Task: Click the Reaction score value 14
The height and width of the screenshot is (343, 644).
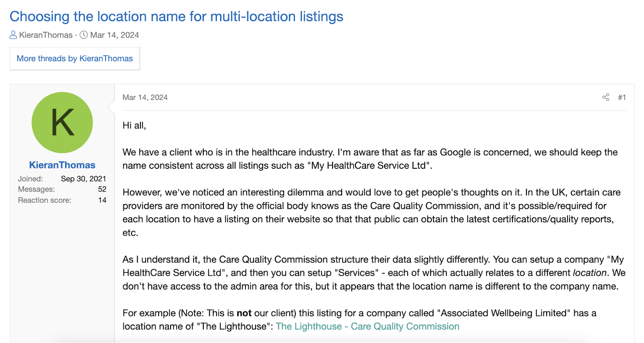Action: tap(103, 200)
